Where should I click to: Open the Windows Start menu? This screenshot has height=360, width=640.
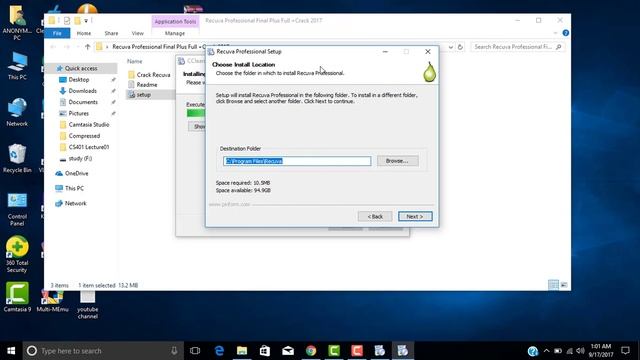[11, 351]
